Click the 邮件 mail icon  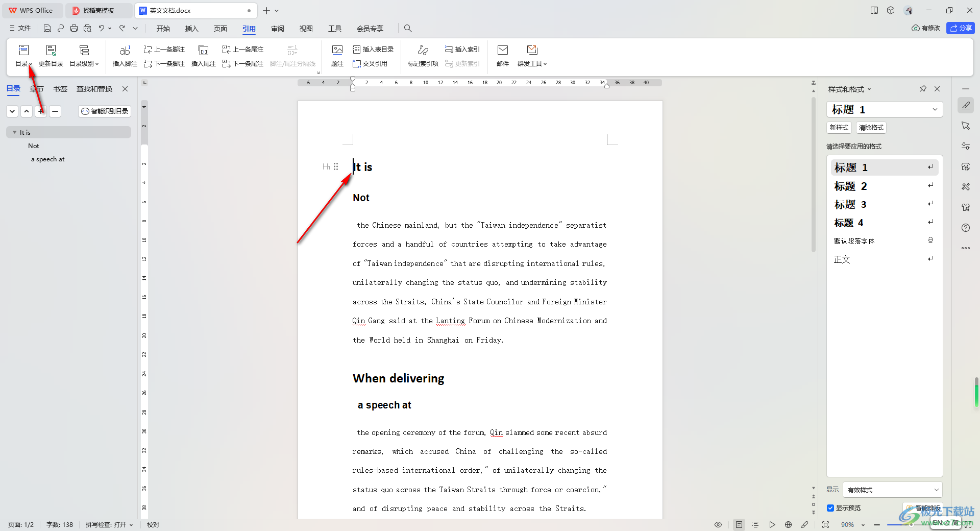[x=503, y=50]
